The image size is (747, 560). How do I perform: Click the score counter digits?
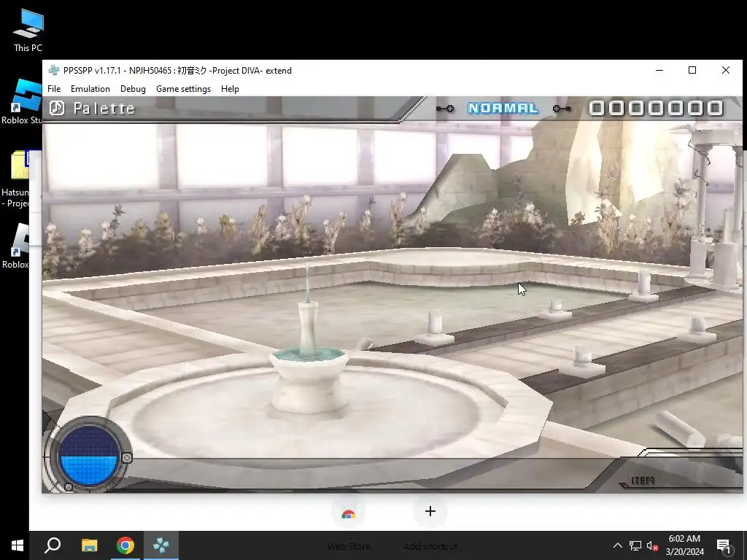(656, 108)
